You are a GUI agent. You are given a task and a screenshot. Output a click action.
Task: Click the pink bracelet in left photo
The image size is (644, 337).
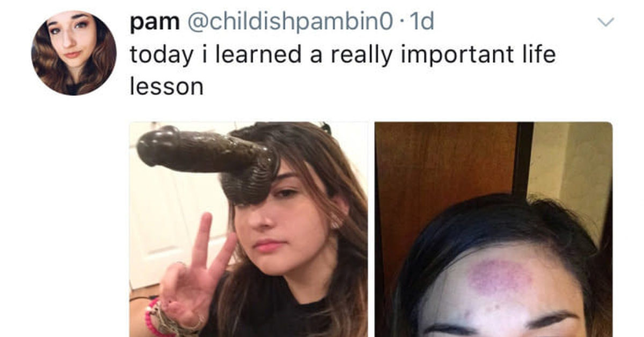[150, 317]
